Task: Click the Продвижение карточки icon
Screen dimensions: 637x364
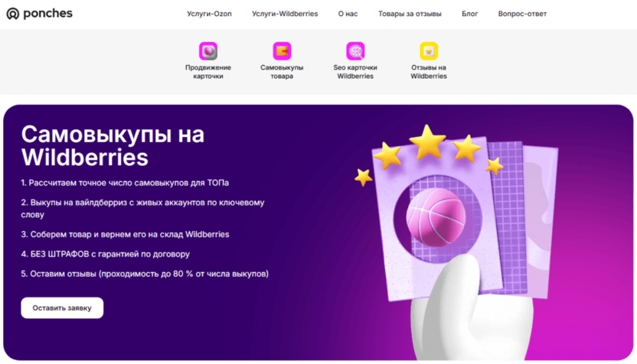Action: point(208,51)
